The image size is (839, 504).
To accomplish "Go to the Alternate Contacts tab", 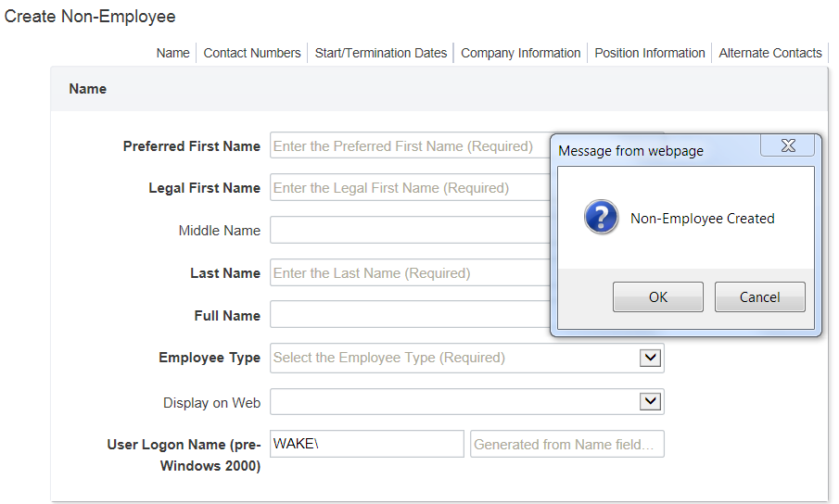I will [770, 53].
